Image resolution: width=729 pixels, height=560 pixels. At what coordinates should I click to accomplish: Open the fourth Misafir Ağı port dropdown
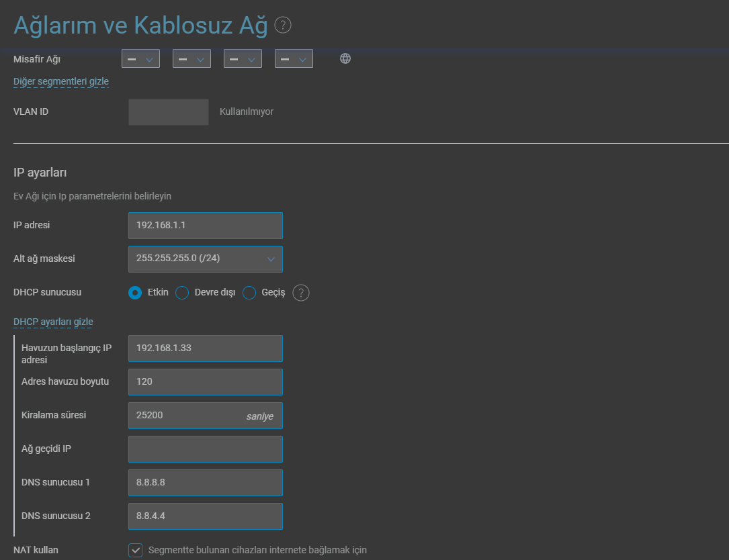point(294,59)
